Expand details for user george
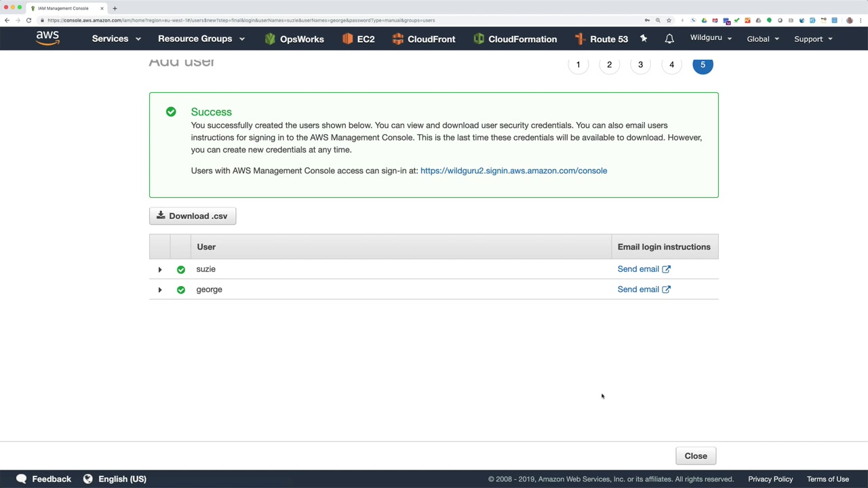The image size is (868, 488). (x=160, y=290)
